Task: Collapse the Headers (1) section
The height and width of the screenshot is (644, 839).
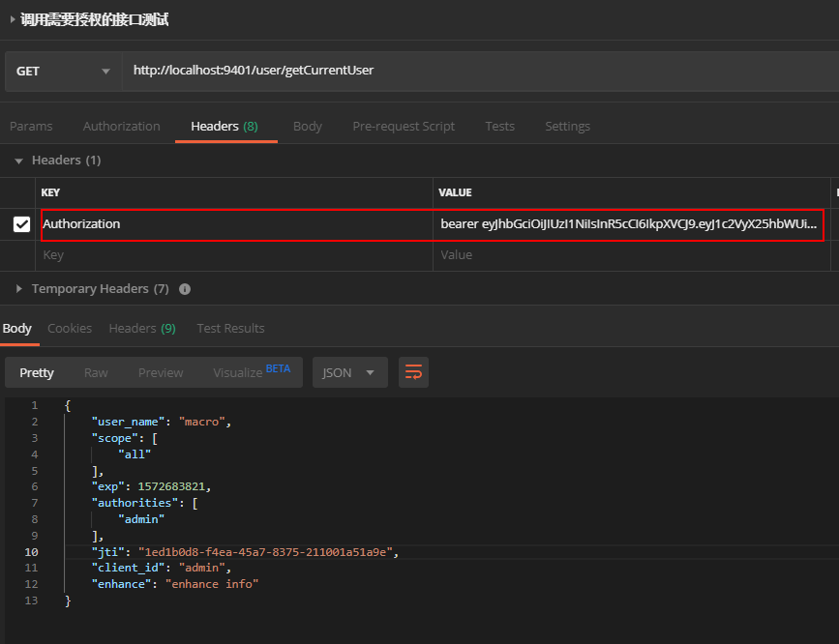Action: [x=18, y=161]
